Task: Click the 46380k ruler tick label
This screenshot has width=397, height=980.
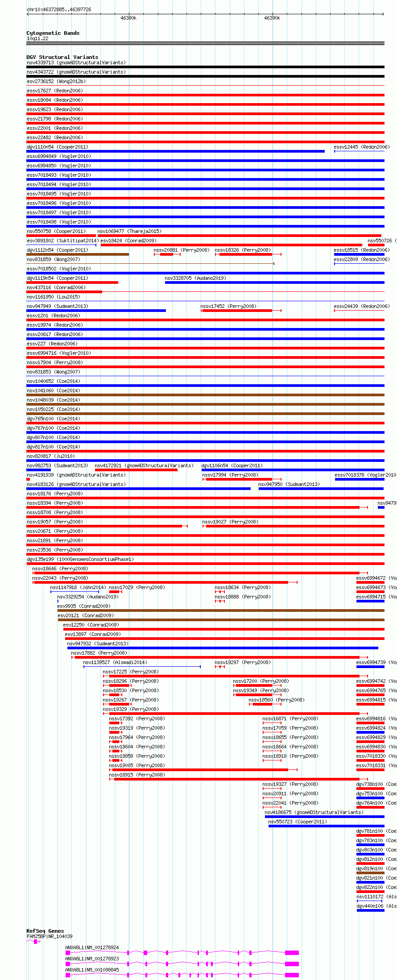Action: pyautogui.click(x=128, y=18)
